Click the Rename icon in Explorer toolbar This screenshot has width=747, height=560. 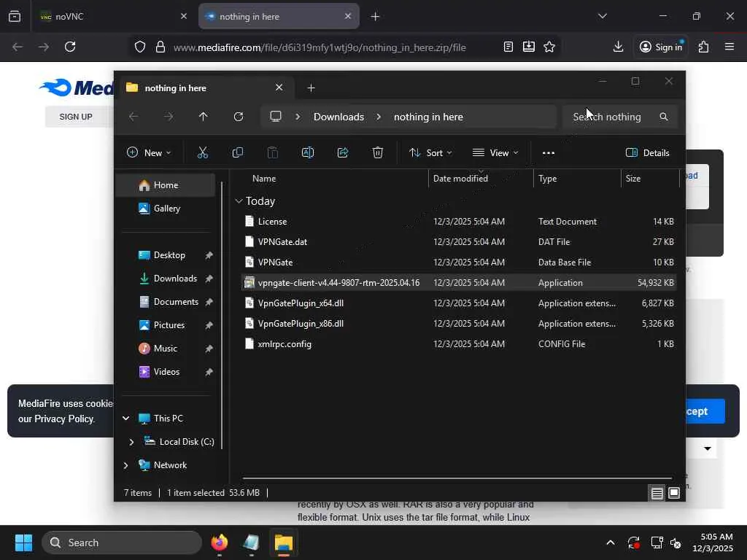pyautogui.click(x=308, y=152)
